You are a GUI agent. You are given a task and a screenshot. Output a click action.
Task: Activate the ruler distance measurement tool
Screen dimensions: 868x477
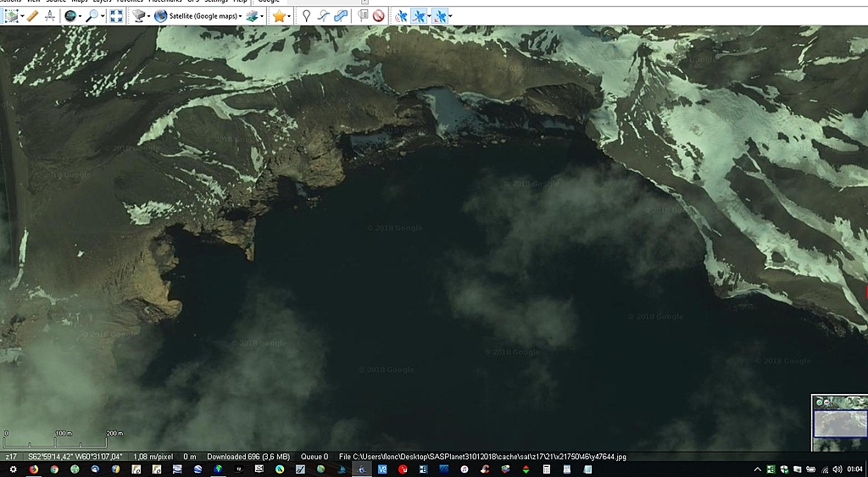(33, 16)
